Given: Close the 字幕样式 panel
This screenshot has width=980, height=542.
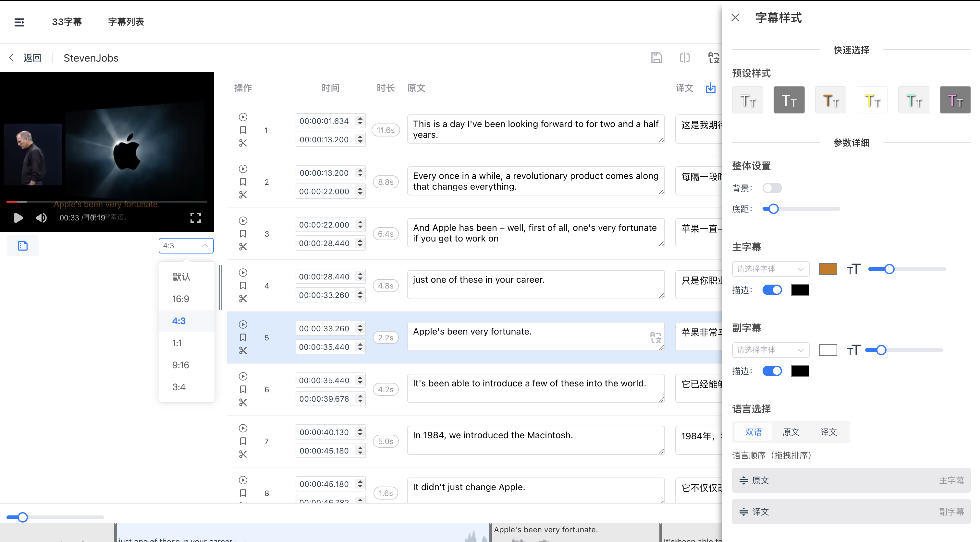Looking at the screenshot, I should pyautogui.click(x=735, y=18).
